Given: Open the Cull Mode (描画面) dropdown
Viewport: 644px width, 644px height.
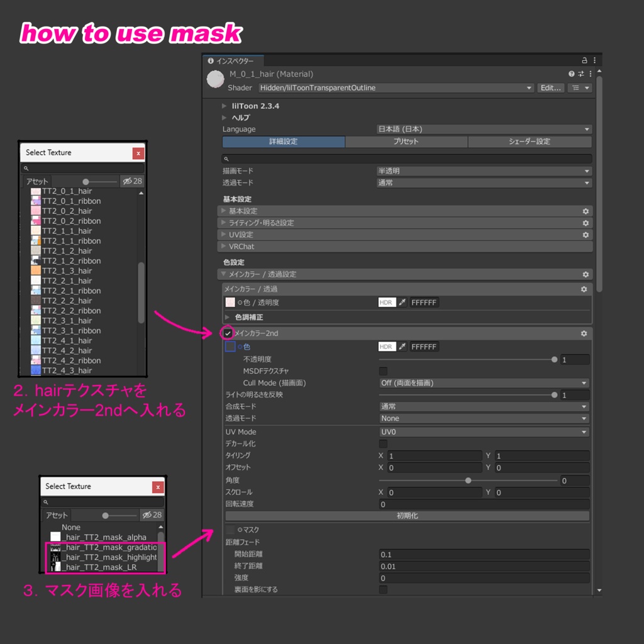Looking at the screenshot, I should coord(484,383).
